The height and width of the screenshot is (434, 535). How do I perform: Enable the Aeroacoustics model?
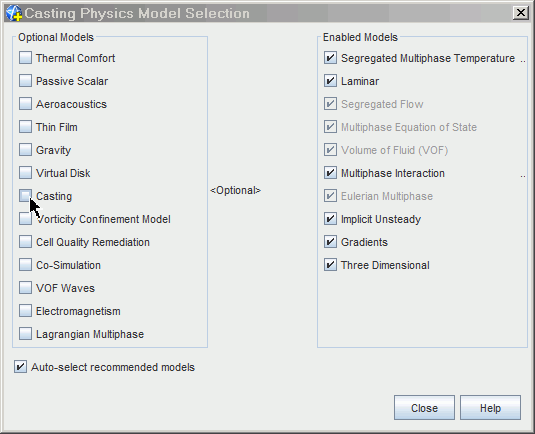point(26,104)
